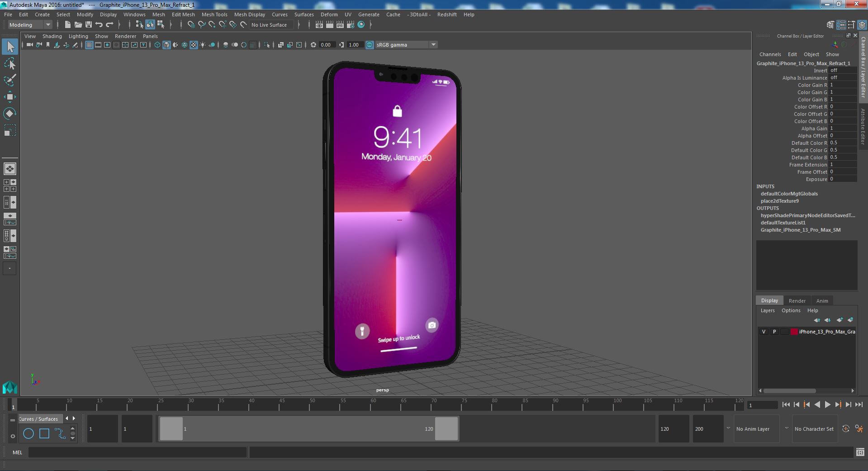The width and height of the screenshot is (868, 471).
Task: Open render settings
Action: coord(350,25)
